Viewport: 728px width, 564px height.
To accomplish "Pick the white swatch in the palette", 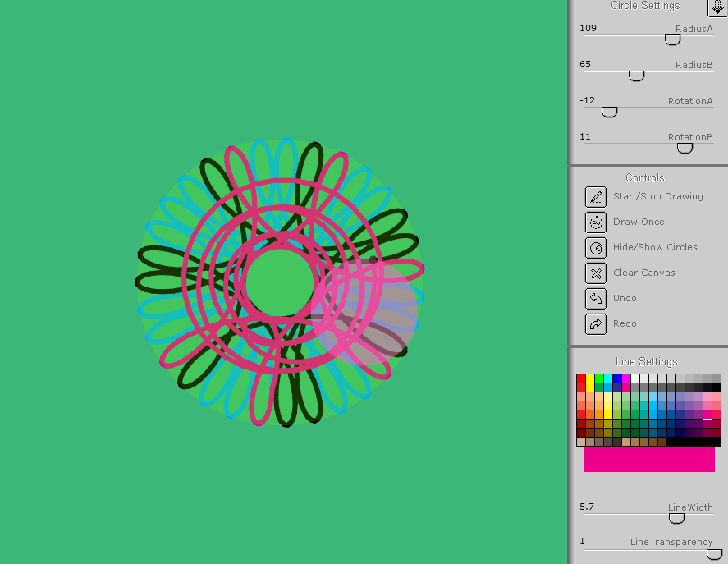I will (635, 378).
